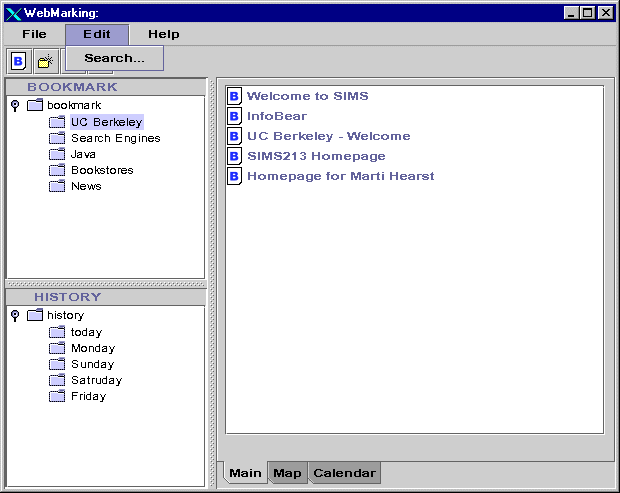Click the new folder toolbar icon

tap(46, 61)
